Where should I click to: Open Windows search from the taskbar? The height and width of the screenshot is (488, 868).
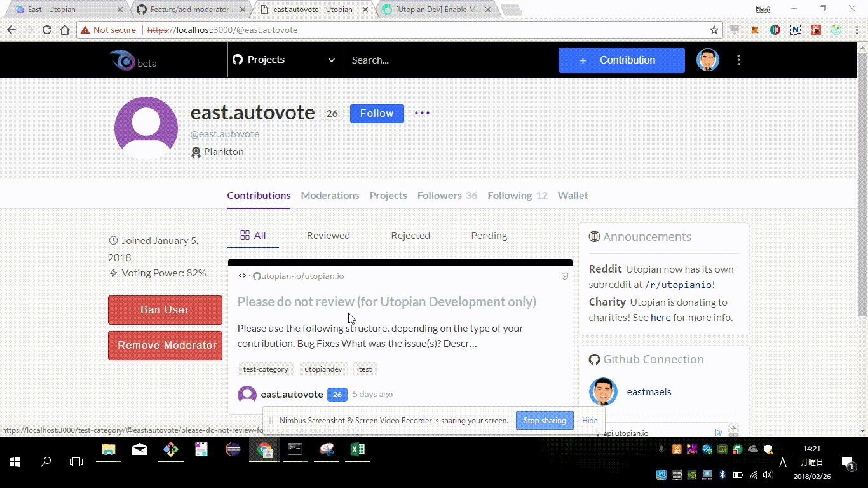click(x=46, y=462)
